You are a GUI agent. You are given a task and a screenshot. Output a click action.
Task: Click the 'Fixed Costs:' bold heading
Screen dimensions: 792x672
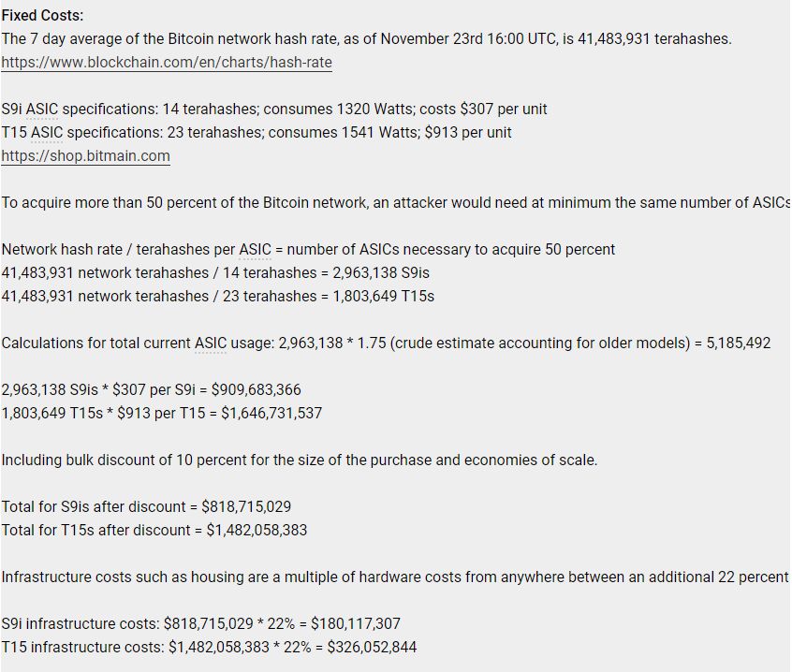tap(42, 15)
